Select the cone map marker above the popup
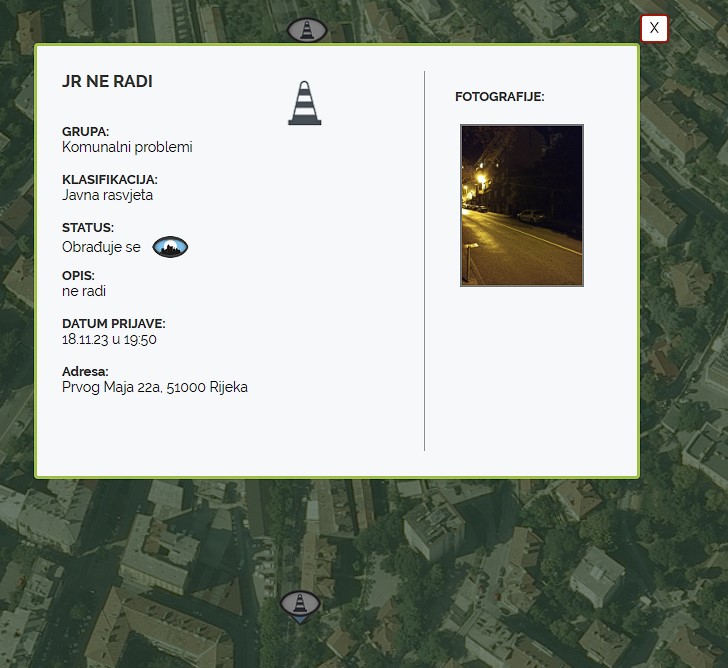The width and height of the screenshot is (728, 668). click(x=307, y=30)
